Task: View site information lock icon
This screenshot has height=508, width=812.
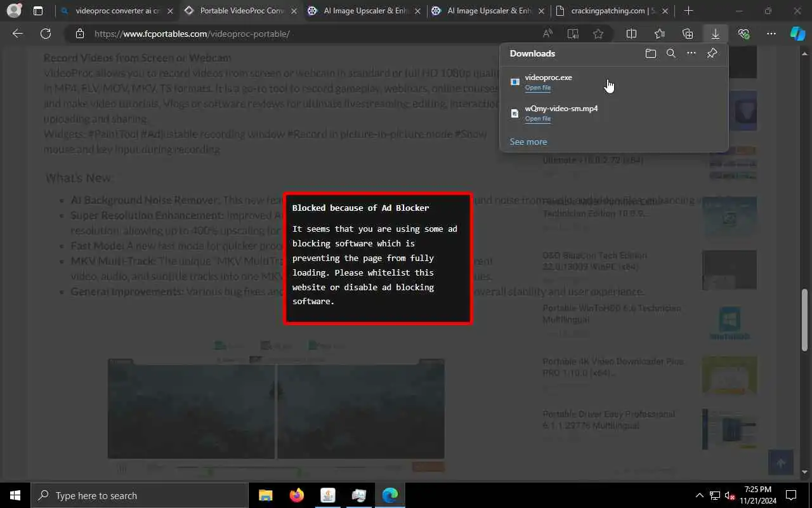Action: point(79,34)
